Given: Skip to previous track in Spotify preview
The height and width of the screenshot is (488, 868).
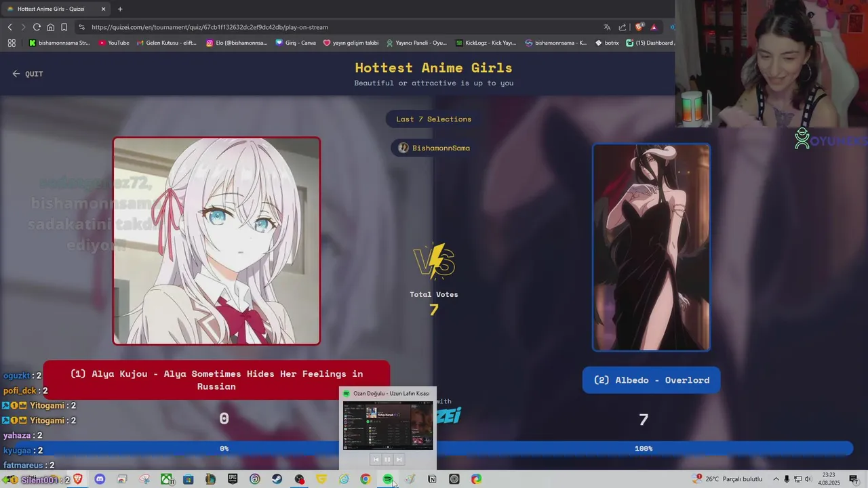Looking at the screenshot, I should pyautogui.click(x=376, y=460).
